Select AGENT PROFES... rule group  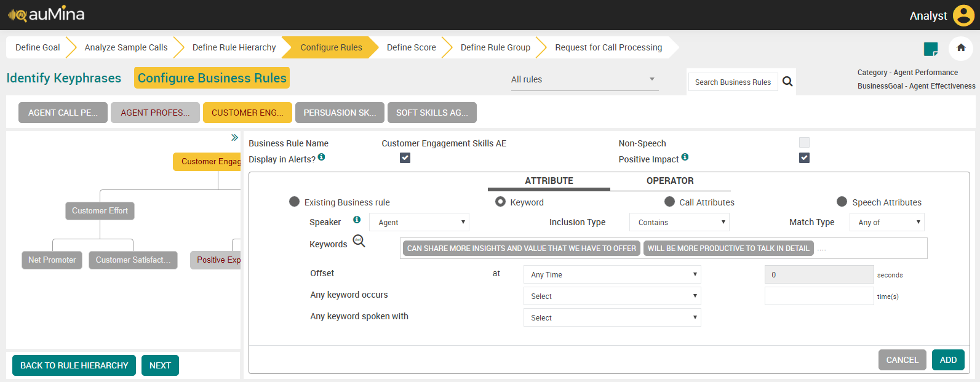tap(155, 113)
